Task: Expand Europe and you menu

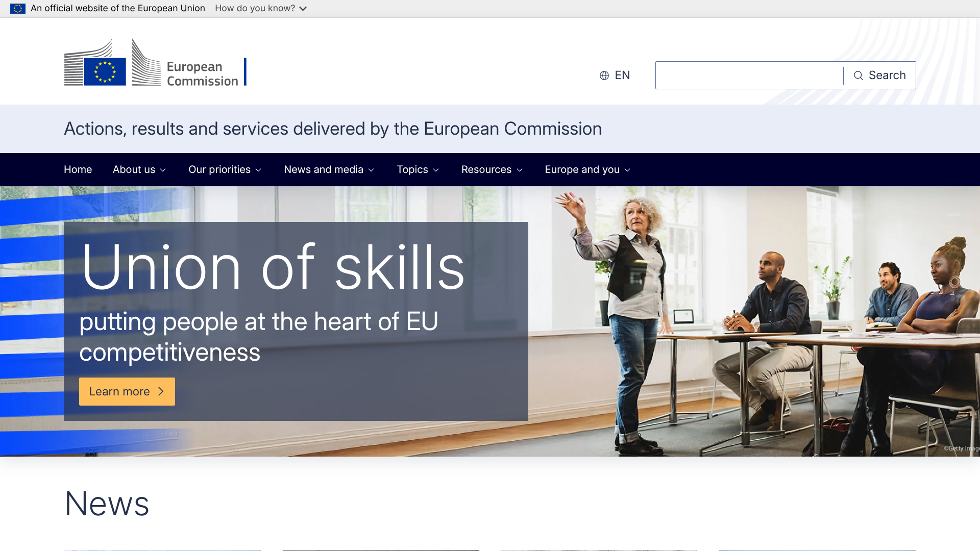Action: (587, 169)
